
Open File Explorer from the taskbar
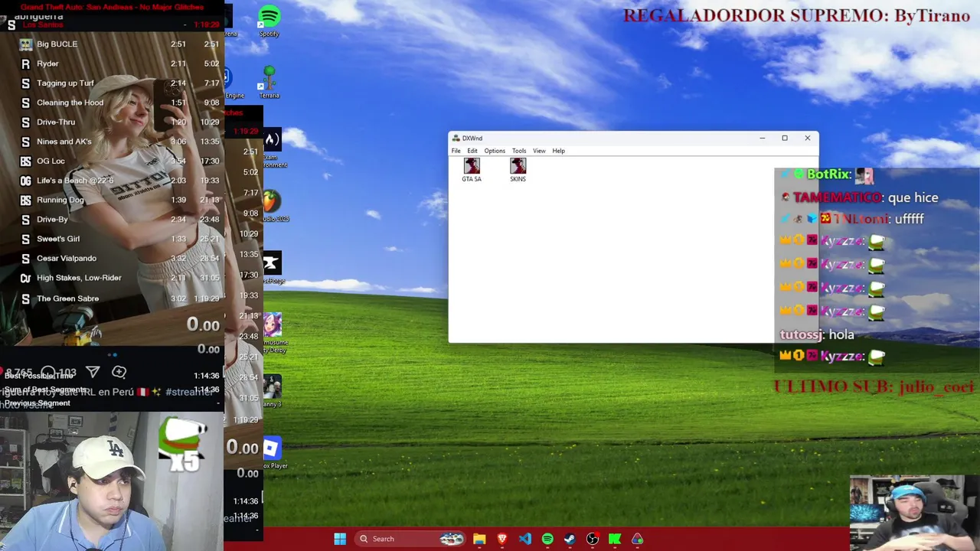tap(479, 539)
